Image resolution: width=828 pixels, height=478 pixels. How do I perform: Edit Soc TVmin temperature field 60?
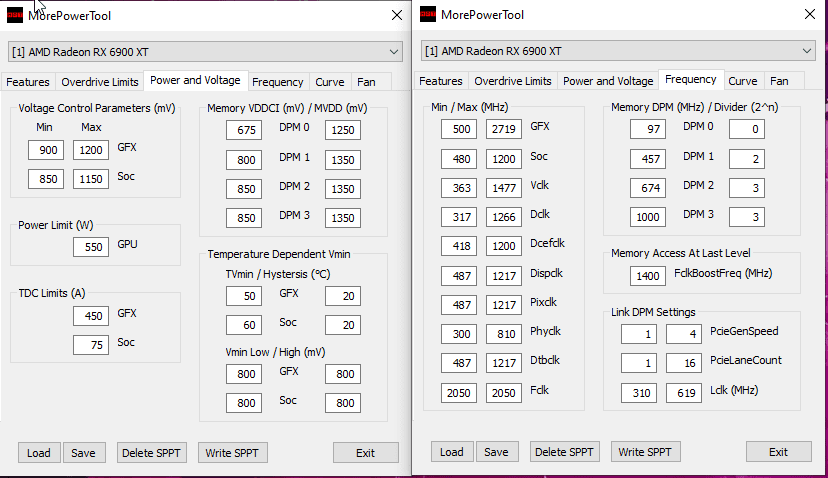pos(244,325)
